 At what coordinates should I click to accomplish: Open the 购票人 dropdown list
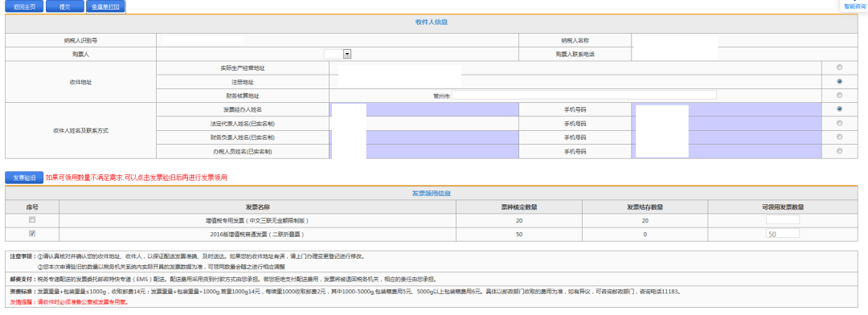[347, 54]
